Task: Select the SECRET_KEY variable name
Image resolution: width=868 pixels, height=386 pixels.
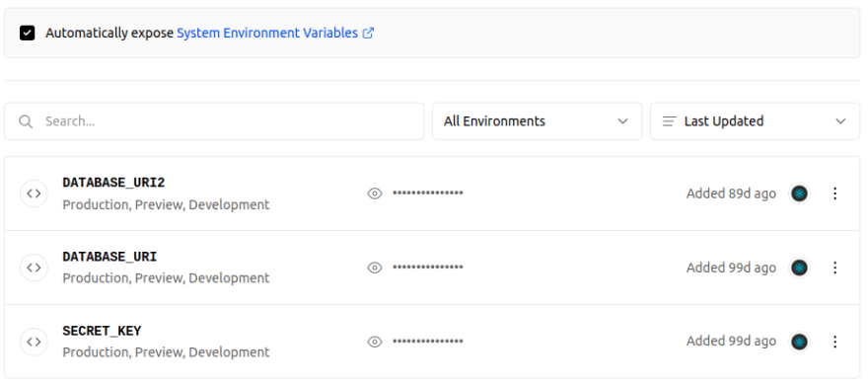Action: click(102, 331)
